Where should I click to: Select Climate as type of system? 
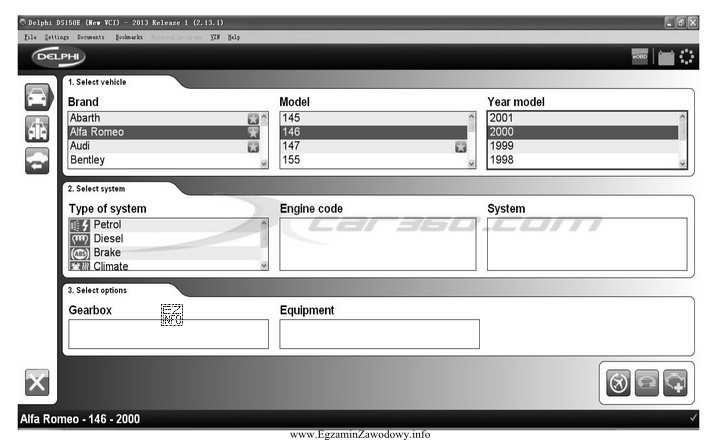[x=164, y=265]
